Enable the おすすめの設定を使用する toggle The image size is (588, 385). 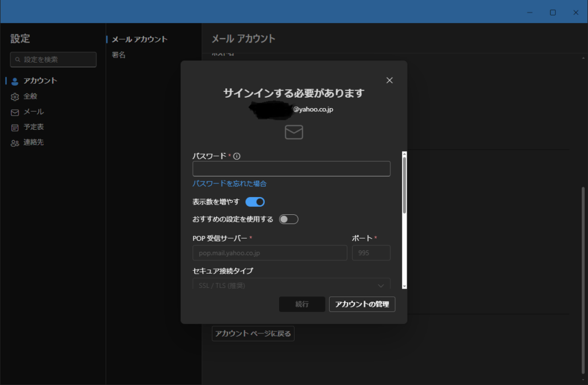tap(288, 219)
